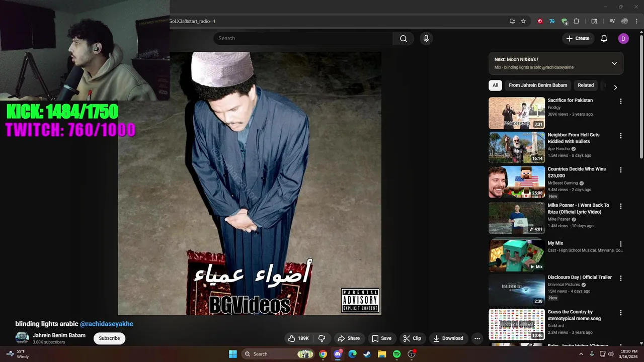Open options for Disclosure Day trailer

pos(620,278)
